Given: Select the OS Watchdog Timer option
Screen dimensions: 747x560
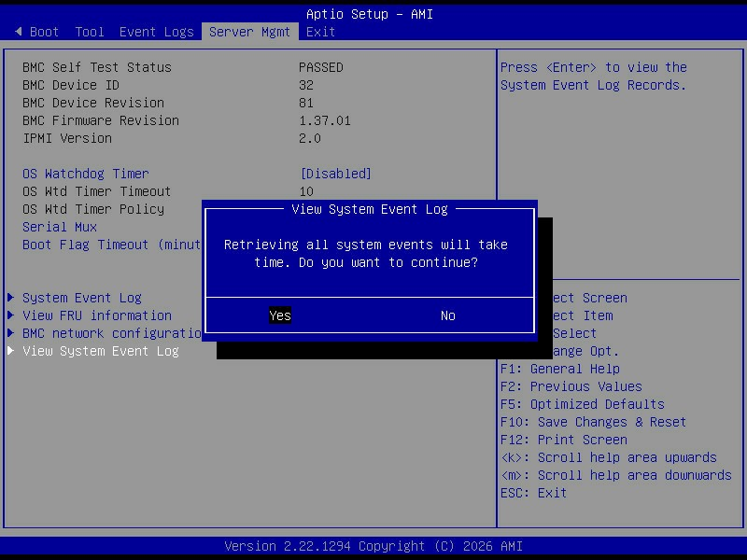Looking at the screenshot, I should (86, 174).
